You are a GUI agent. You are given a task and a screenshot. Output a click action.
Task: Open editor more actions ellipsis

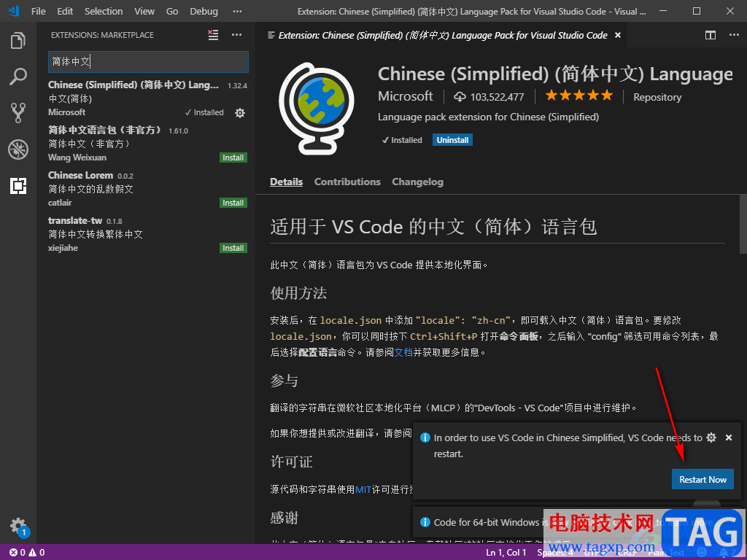pyautogui.click(x=734, y=35)
